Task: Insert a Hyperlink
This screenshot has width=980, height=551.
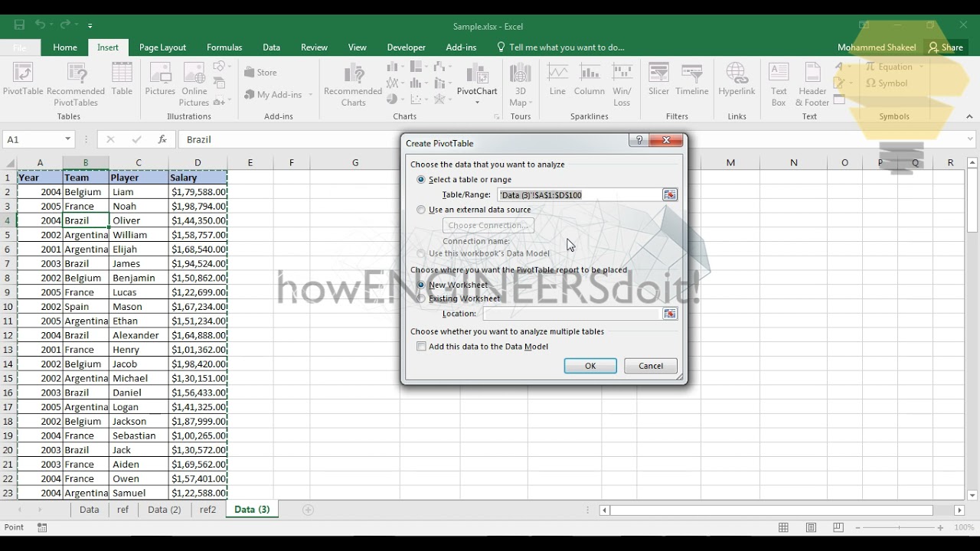Action: pyautogui.click(x=737, y=79)
